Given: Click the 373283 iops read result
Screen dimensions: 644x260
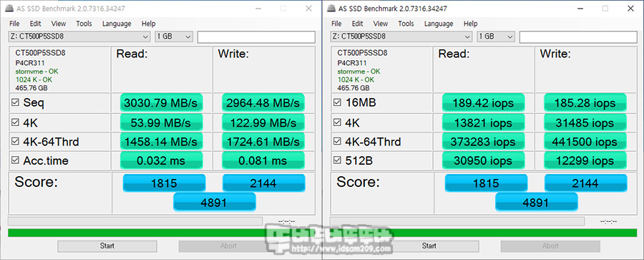Looking at the screenshot, I should point(484,142).
